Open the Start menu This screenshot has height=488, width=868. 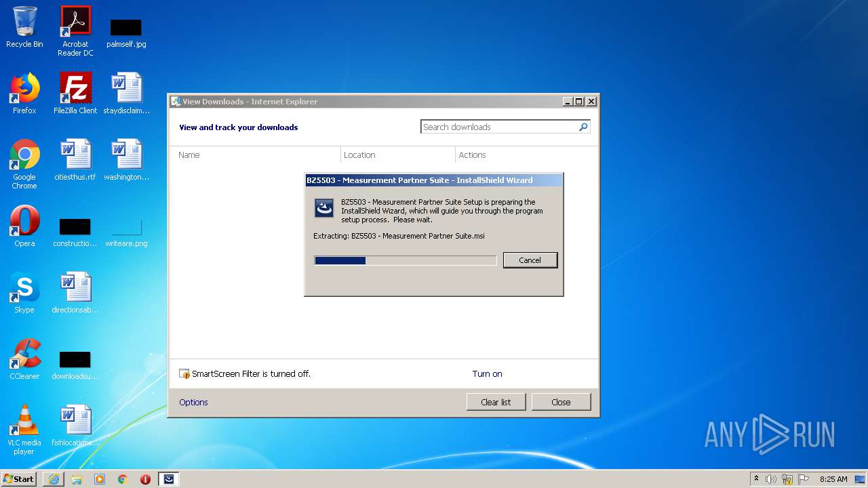tap(18, 479)
